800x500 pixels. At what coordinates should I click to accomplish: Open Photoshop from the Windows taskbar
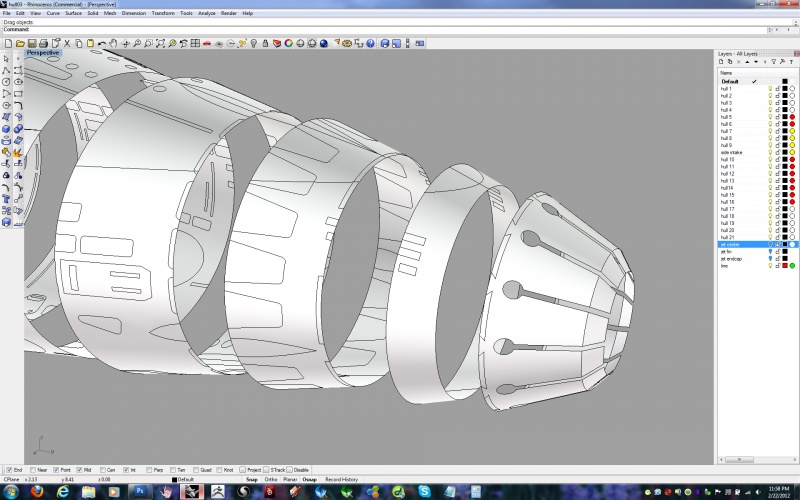(140, 492)
